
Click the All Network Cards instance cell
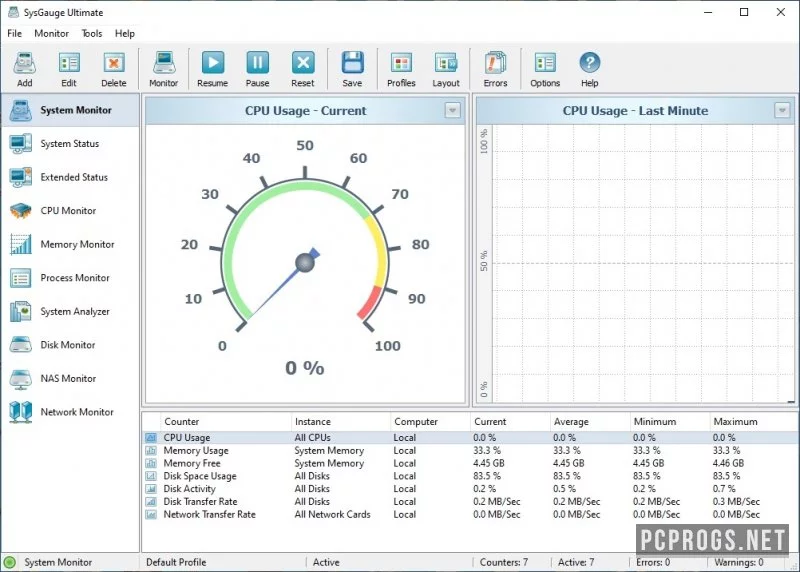[332, 514]
